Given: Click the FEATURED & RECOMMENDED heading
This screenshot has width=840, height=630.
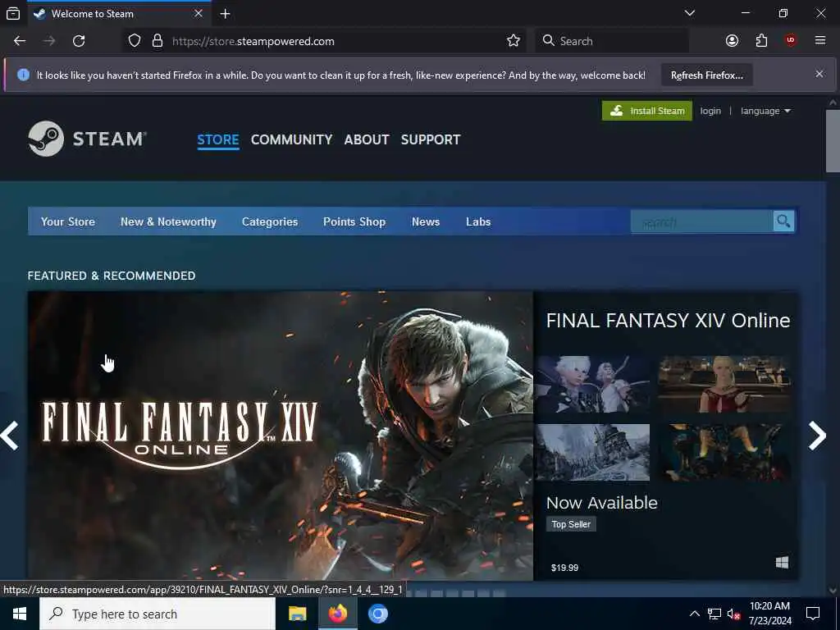Looking at the screenshot, I should [112, 276].
